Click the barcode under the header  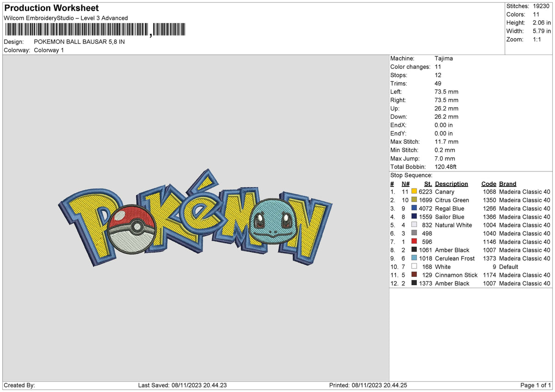point(95,31)
